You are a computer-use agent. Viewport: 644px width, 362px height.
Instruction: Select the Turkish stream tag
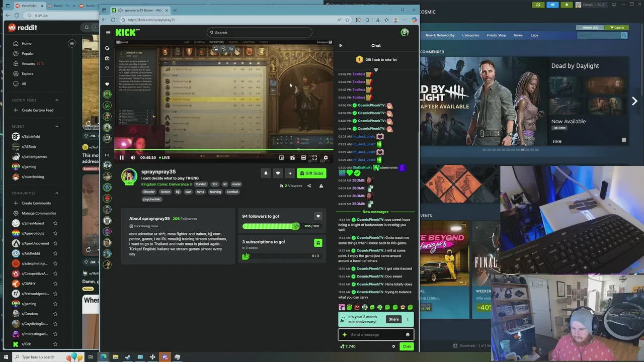(x=201, y=184)
